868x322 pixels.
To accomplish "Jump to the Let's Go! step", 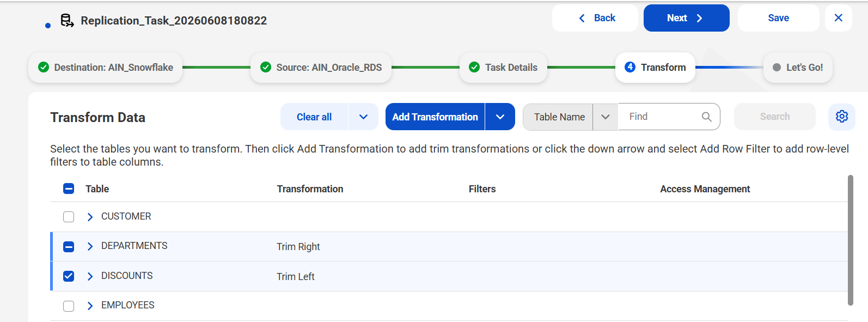I will 798,68.
